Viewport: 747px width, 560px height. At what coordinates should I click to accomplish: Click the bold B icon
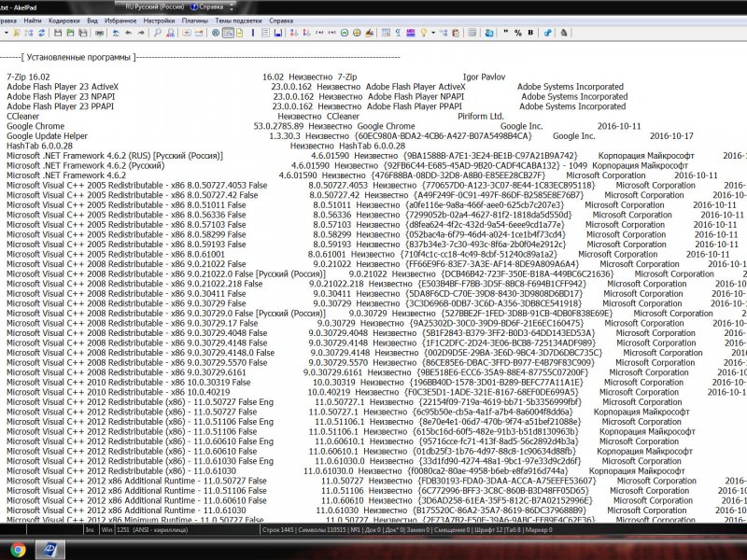[x=530, y=33]
